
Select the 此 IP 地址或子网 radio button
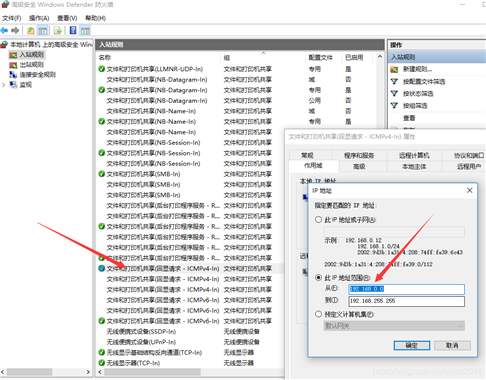(318, 220)
